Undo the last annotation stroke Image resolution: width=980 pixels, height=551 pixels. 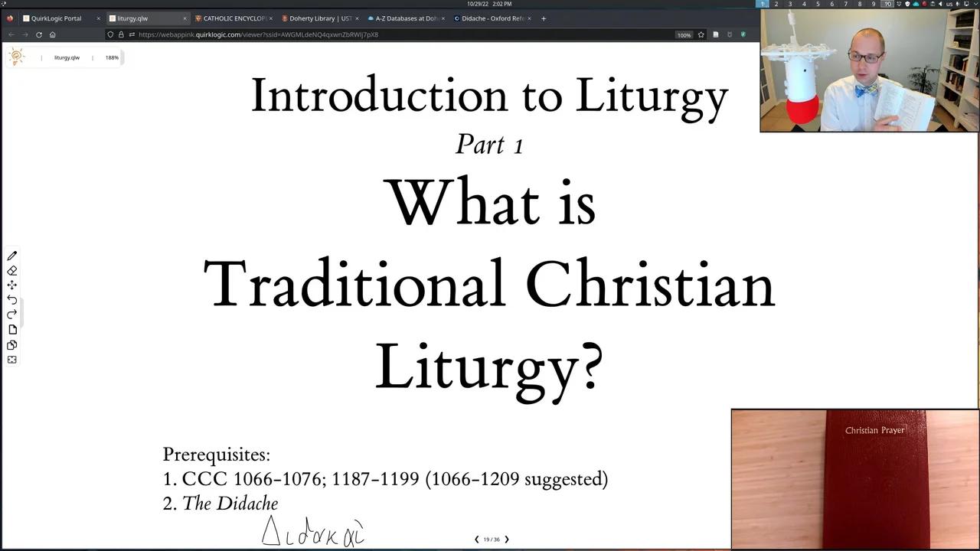(12, 299)
